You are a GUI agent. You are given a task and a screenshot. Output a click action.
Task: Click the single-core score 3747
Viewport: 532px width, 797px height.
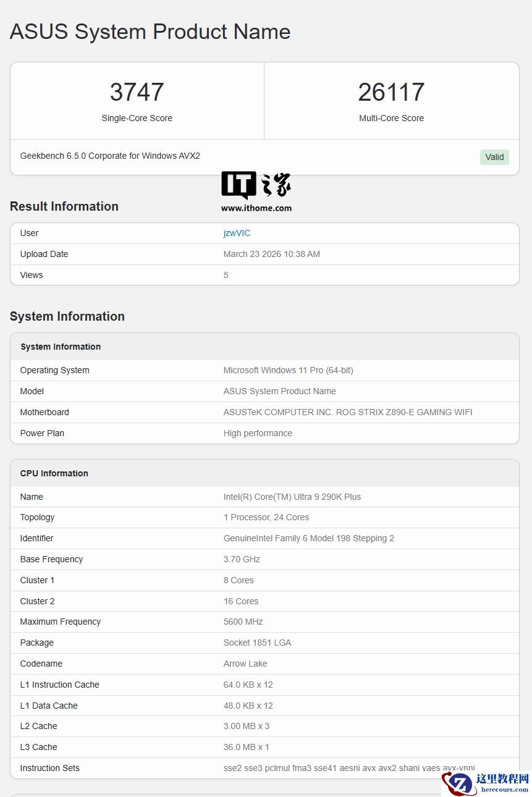[137, 93]
